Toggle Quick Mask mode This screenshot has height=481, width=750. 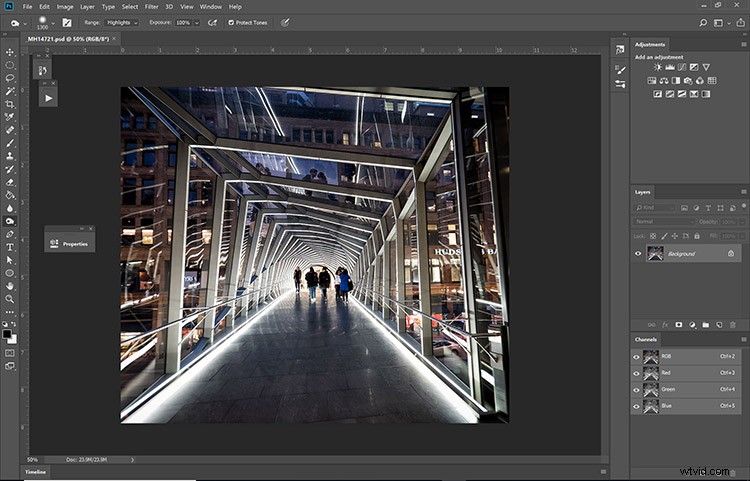(10, 353)
